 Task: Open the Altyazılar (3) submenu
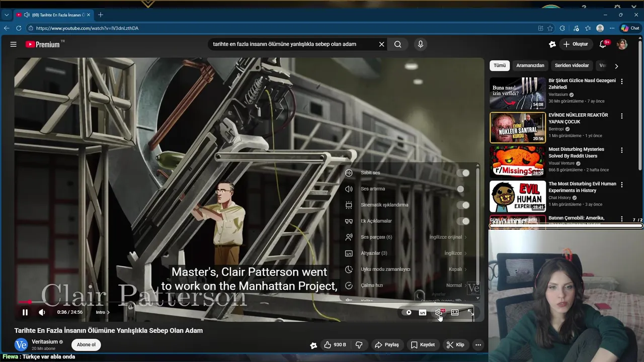click(407, 253)
